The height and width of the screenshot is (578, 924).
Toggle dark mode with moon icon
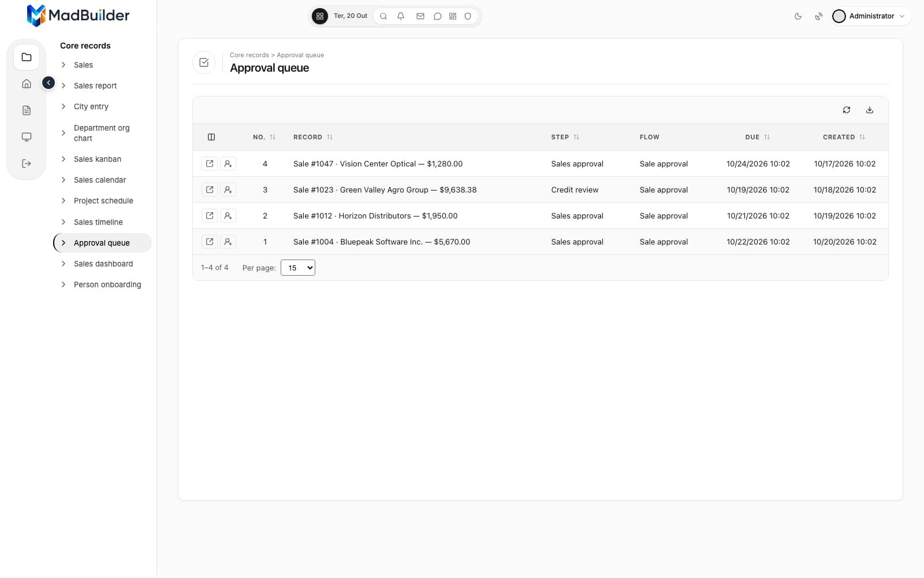[798, 16]
